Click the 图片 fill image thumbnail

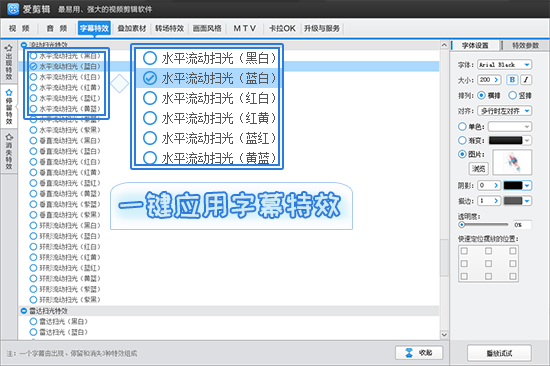[x=512, y=162]
